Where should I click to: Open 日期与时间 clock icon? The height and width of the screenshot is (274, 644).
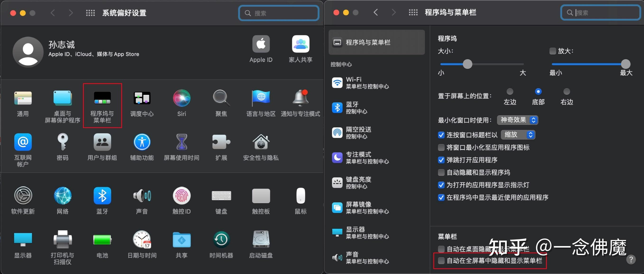pyautogui.click(x=142, y=239)
